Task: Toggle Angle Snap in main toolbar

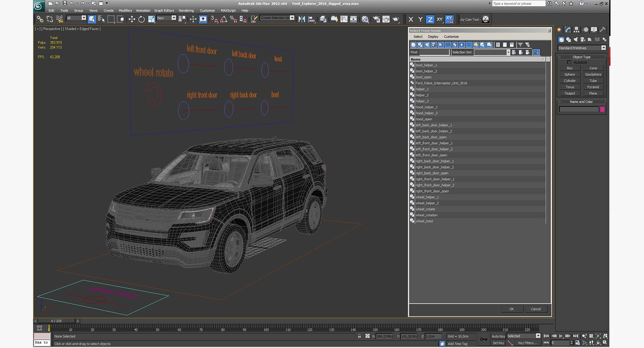Action: [x=223, y=19]
